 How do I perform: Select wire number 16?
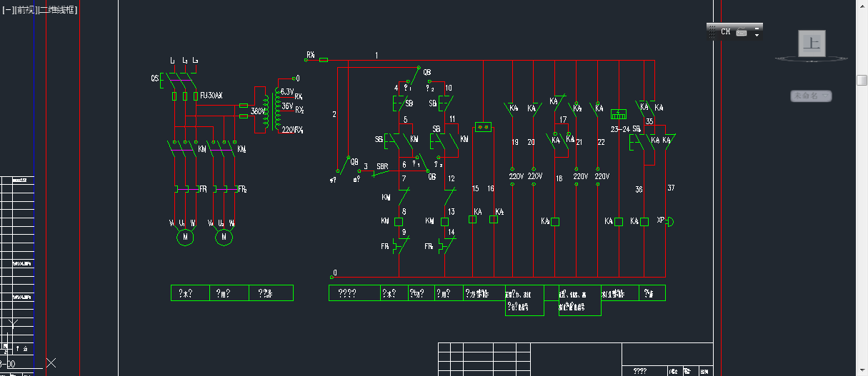coord(491,188)
